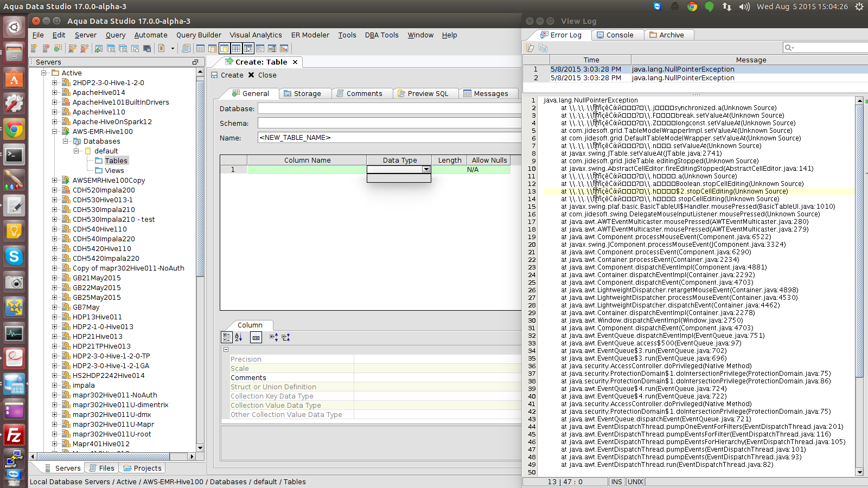This screenshot has width=868, height=488.
Task: Click Expand All properties icon
Action: pos(274,337)
